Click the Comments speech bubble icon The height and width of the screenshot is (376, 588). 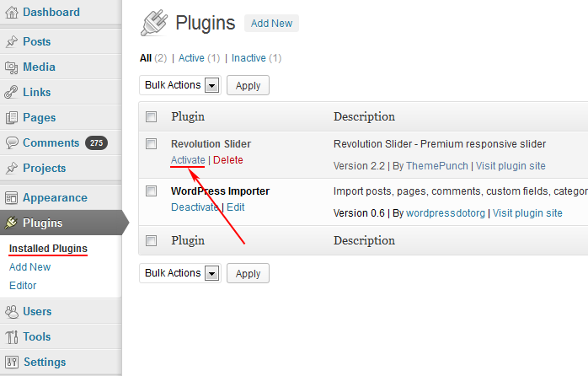point(12,143)
